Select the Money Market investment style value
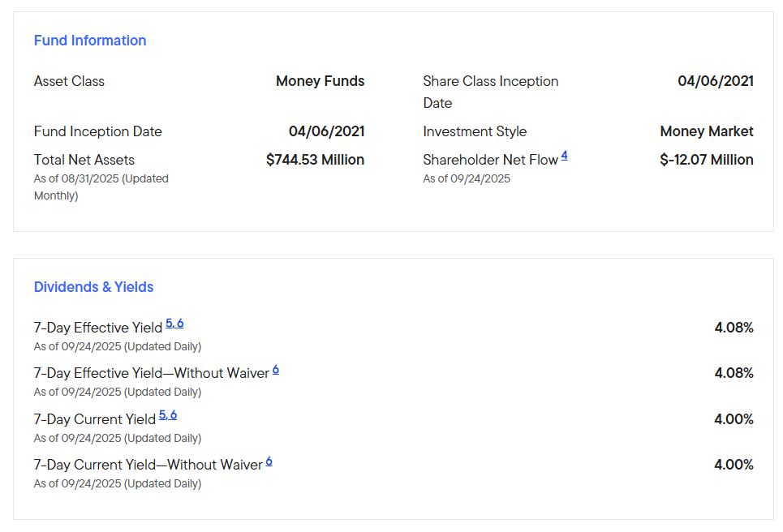 click(x=706, y=131)
